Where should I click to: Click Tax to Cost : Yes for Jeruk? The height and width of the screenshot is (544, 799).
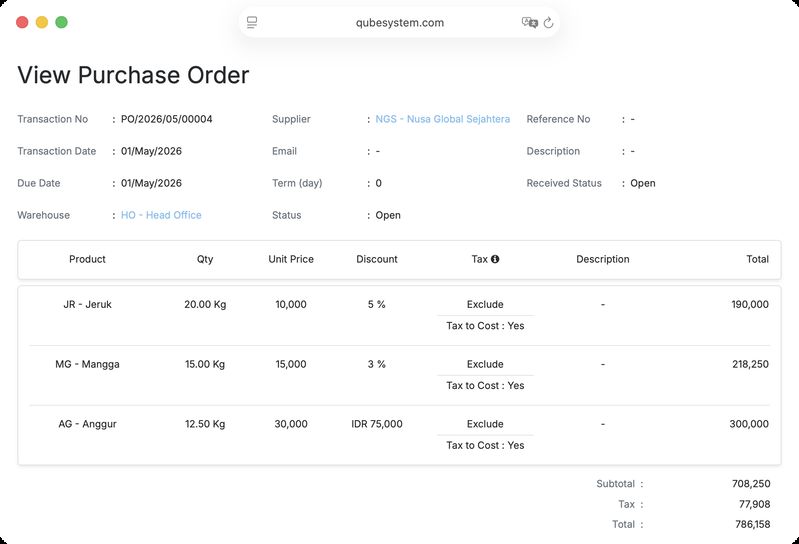(x=485, y=325)
